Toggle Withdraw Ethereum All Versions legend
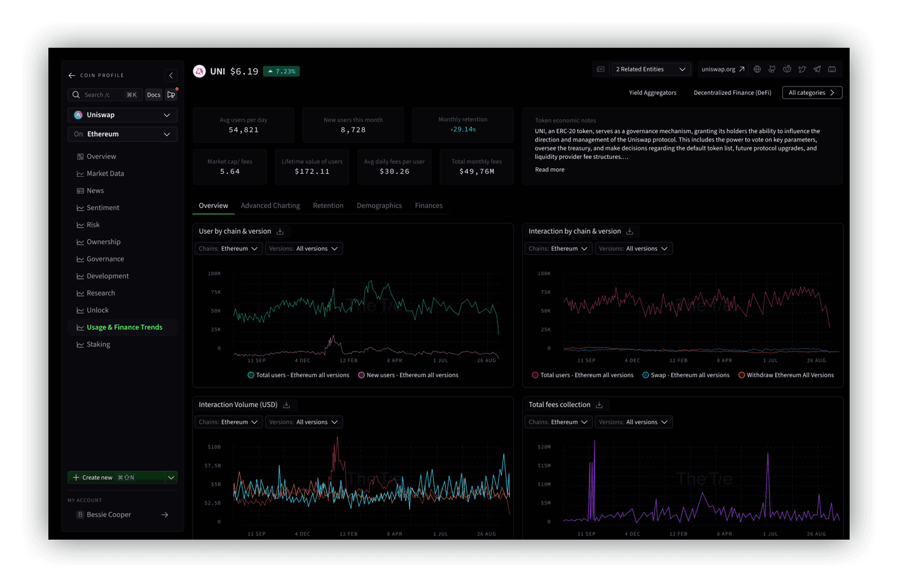The height and width of the screenshot is (588, 898). (786, 375)
